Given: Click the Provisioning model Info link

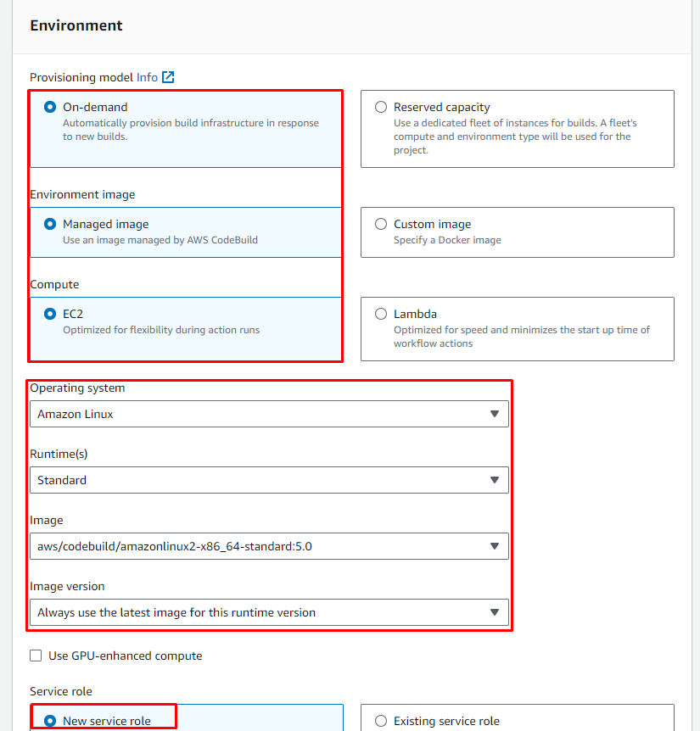Looking at the screenshot, I should tap(147, 77).
